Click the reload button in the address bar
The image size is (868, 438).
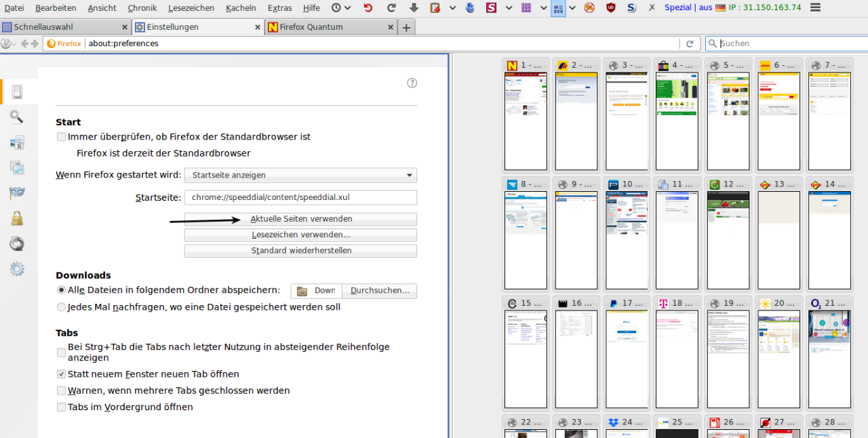690,43
